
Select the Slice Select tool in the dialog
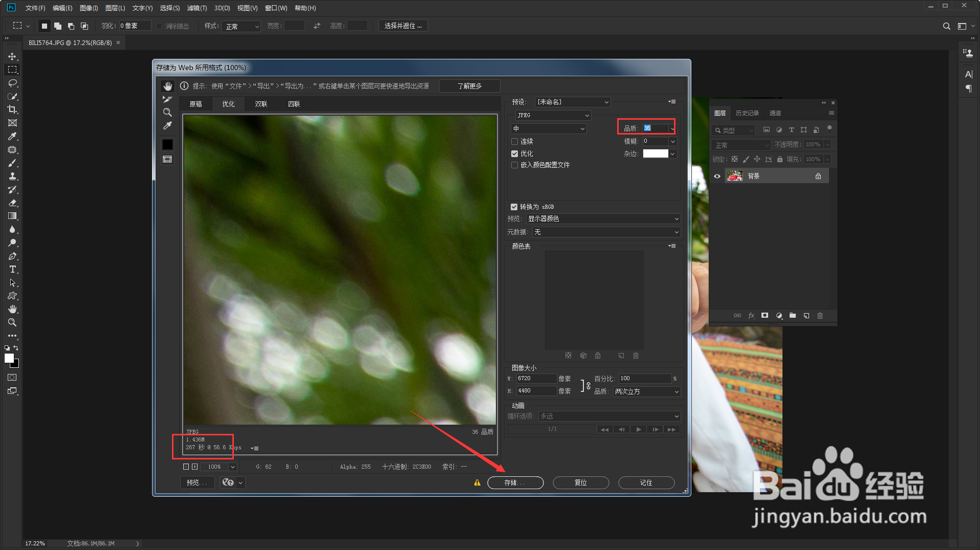167,99
